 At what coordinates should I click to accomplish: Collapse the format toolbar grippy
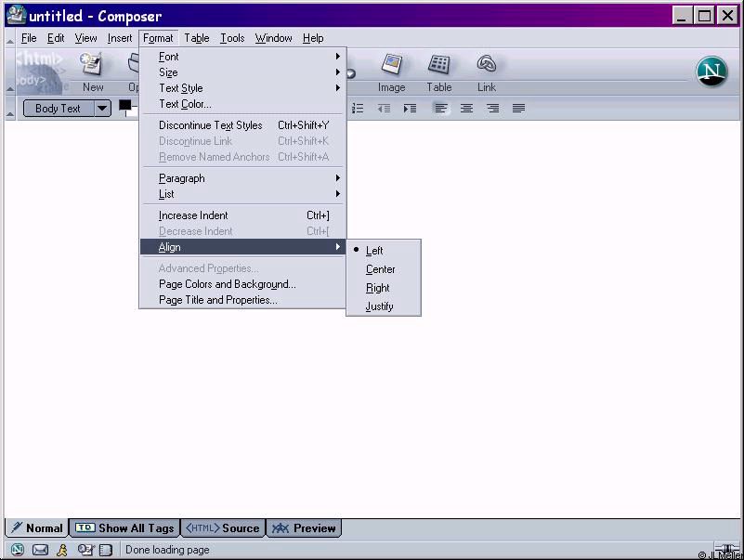point(10,109)
